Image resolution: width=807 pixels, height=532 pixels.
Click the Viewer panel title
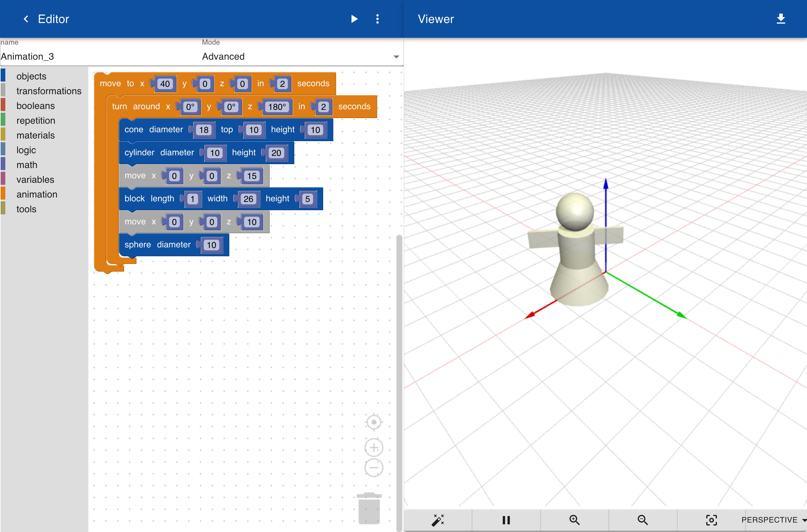[x=436, y=19]
